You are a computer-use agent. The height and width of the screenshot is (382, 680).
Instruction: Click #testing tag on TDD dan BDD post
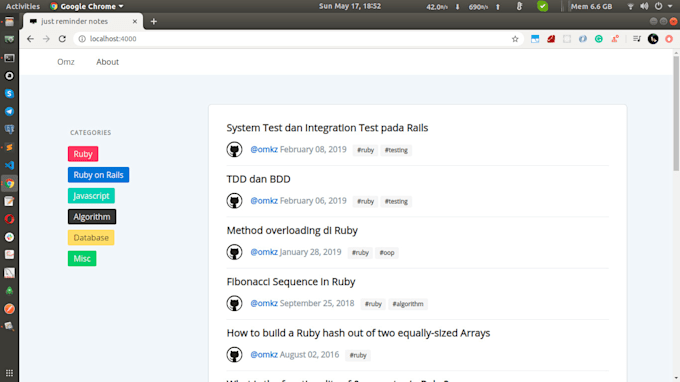coord(396,201)
